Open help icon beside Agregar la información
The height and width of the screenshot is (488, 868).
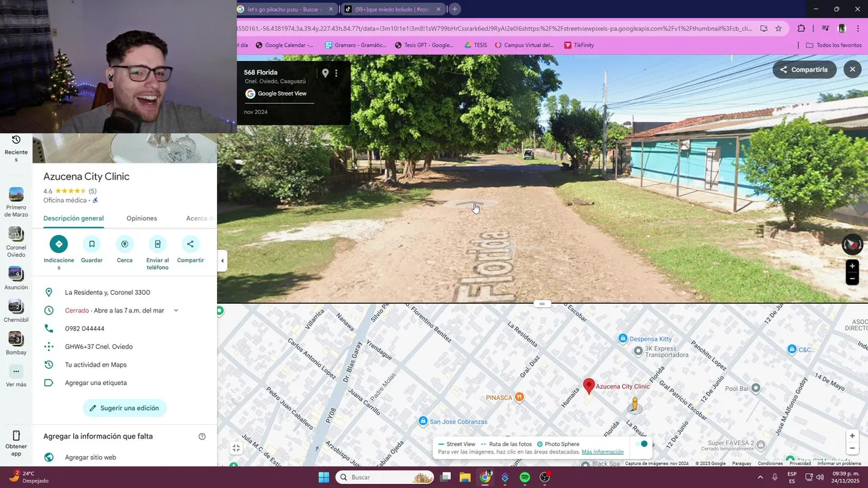pos(202,436)
